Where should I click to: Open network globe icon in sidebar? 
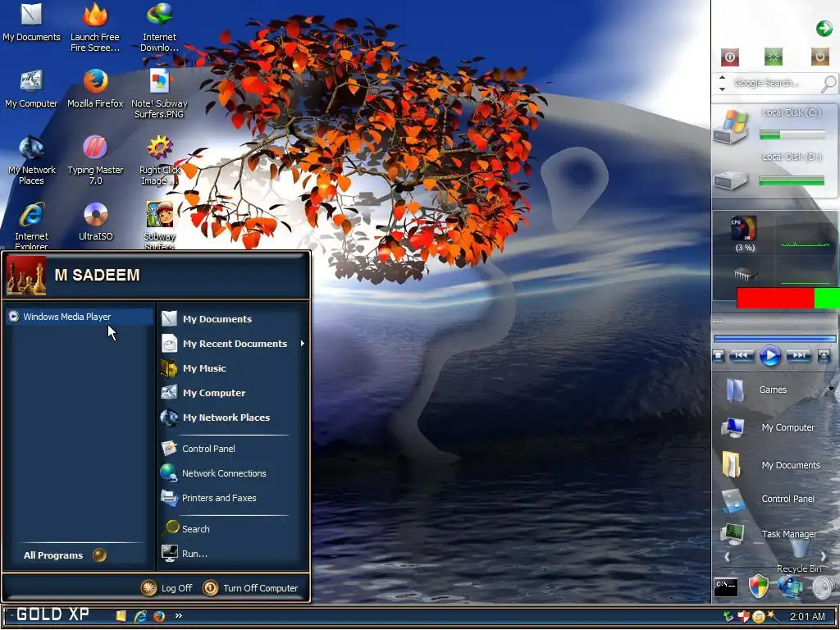(x=790, y=586)
